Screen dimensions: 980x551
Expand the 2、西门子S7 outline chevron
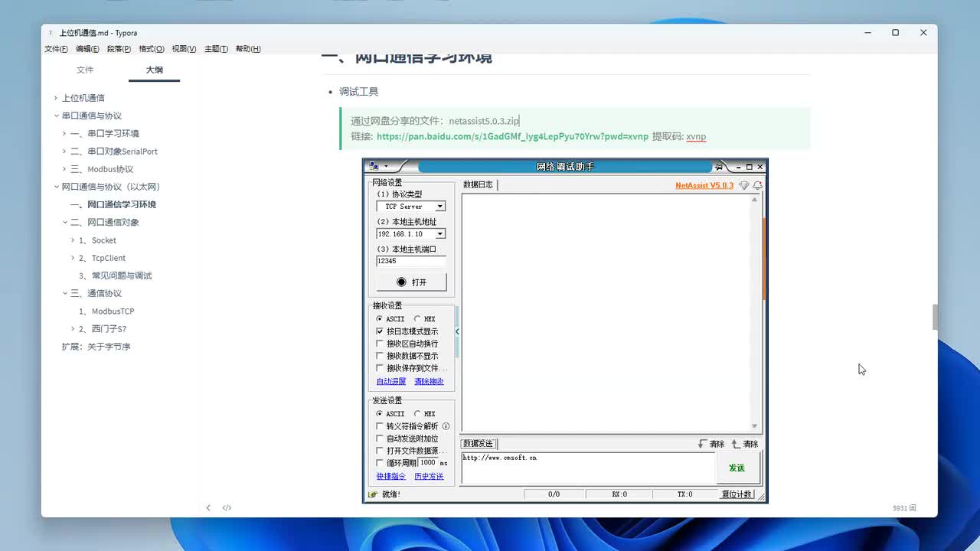73,329
